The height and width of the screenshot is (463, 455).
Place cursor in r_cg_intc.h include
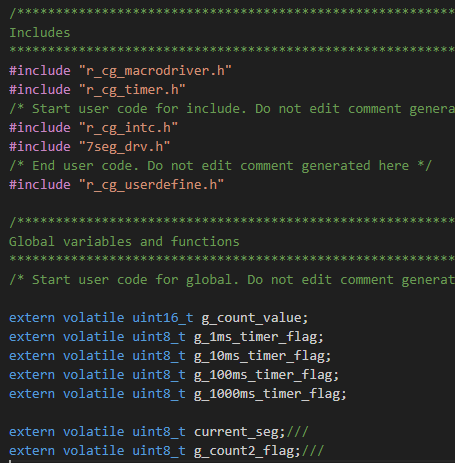pyautogui.click(x=129, y=128)
